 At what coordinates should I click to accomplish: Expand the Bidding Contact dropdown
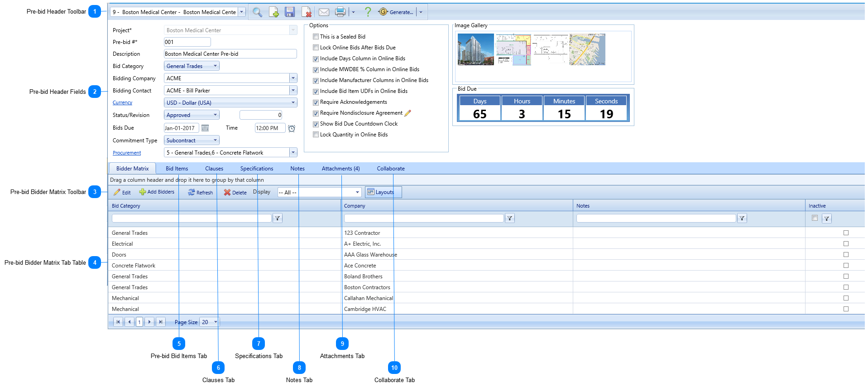point(293,91)
